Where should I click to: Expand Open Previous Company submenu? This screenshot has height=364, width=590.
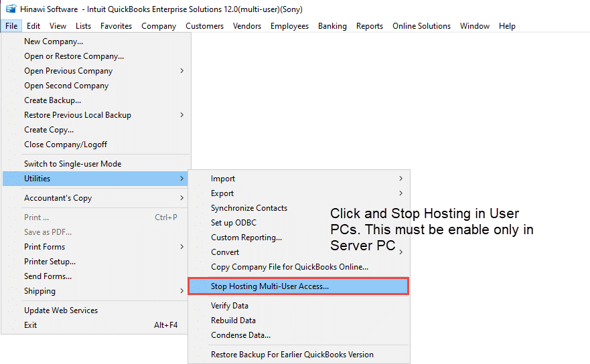[96, 71]
